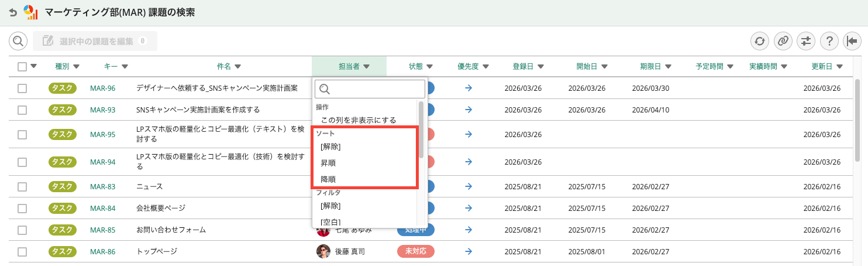Click the タスク badge in MAR-83 row
This screenshot has height=266, width=868.
tap(64, 186)
